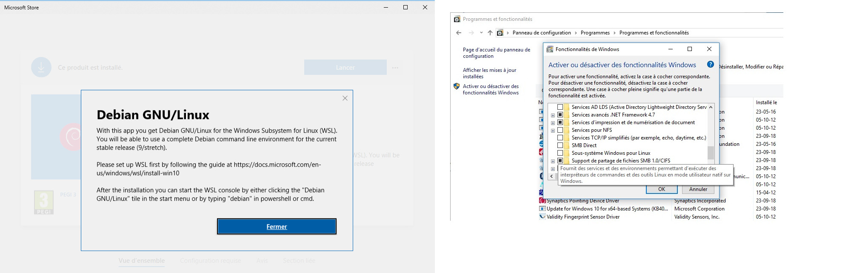Select Update for Windows 10 for x64-based Systems entry
Viewport: 868px width, 273px height.
pos(607,209)
